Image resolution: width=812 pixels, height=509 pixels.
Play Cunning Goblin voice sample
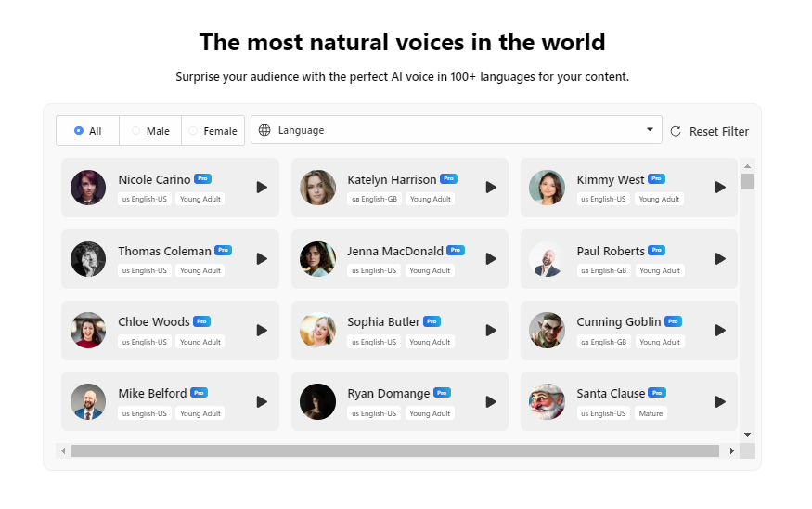click(x=720, y=330)
